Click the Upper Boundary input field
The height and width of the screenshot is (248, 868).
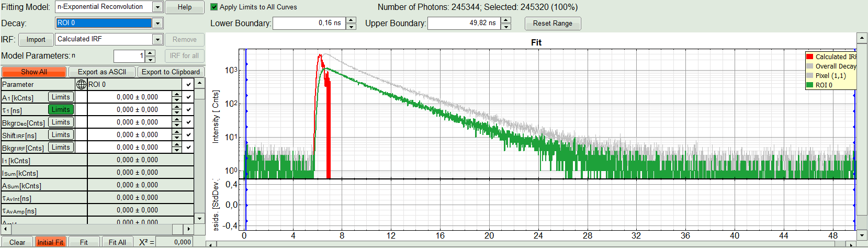pos(463,23)
